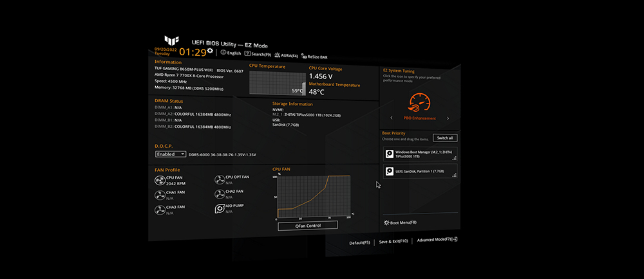Click the CPU Temperature graph
The image size is (644, 279).
coord(277,83)
